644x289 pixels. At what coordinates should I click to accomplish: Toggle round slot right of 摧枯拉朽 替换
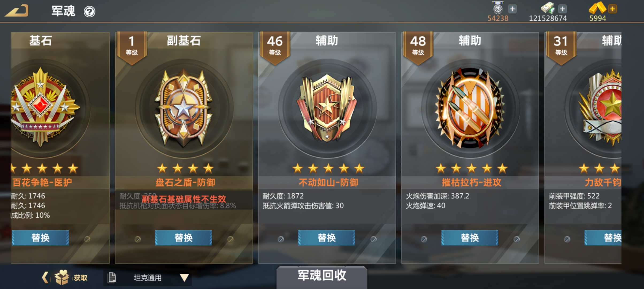[x=517, y=239]
